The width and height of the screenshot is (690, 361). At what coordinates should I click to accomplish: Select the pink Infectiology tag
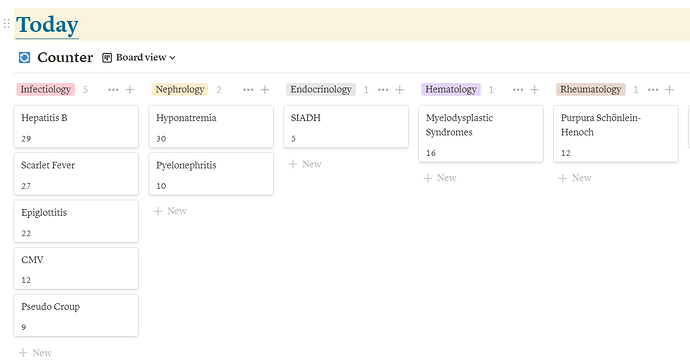coord(46,89)
